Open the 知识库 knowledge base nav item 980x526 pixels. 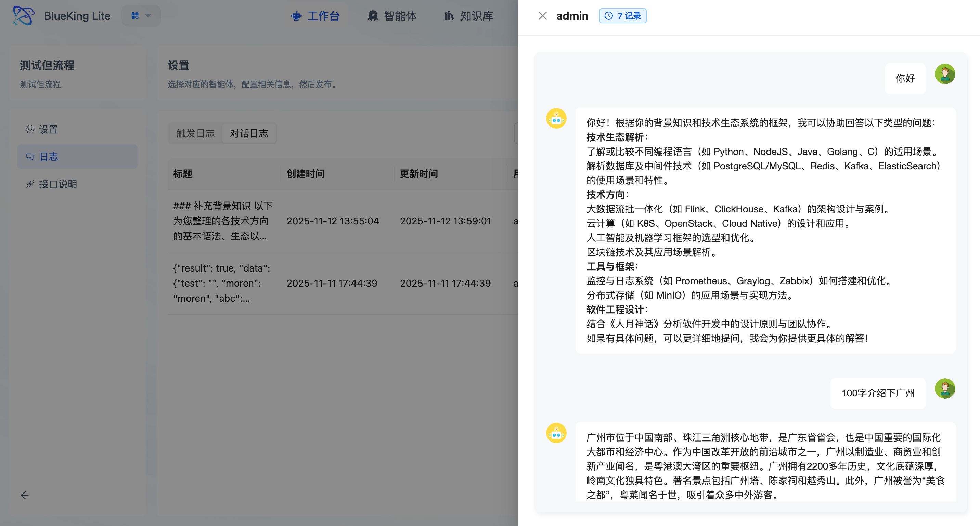(469, 16)
